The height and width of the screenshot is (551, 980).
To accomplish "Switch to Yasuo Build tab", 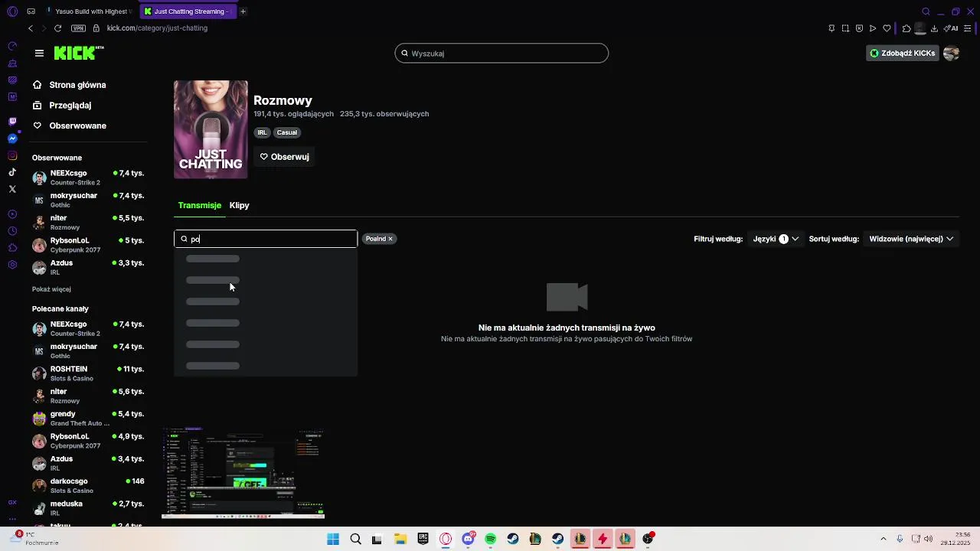I will point(89,11).
